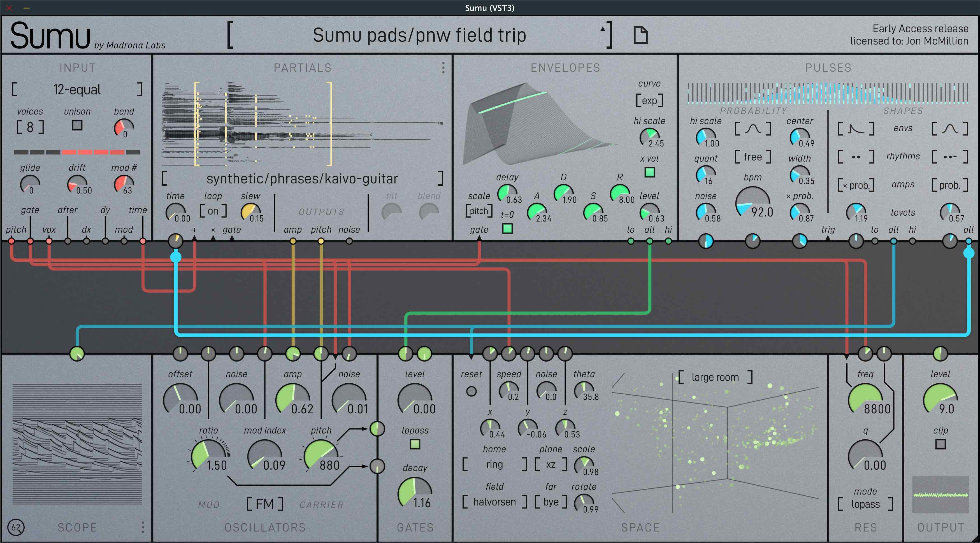Click the reset circle in Space
Screen dimensions: 980x543
tap(471, 391)
